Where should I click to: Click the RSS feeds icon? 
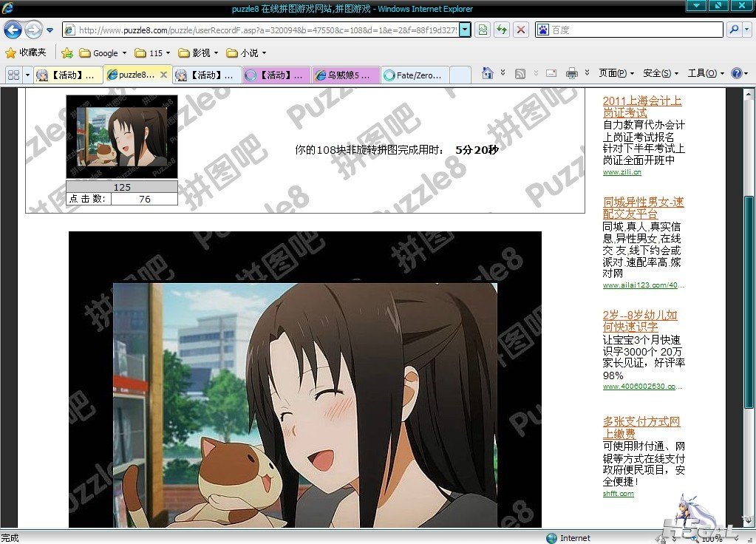pos(520,73)
